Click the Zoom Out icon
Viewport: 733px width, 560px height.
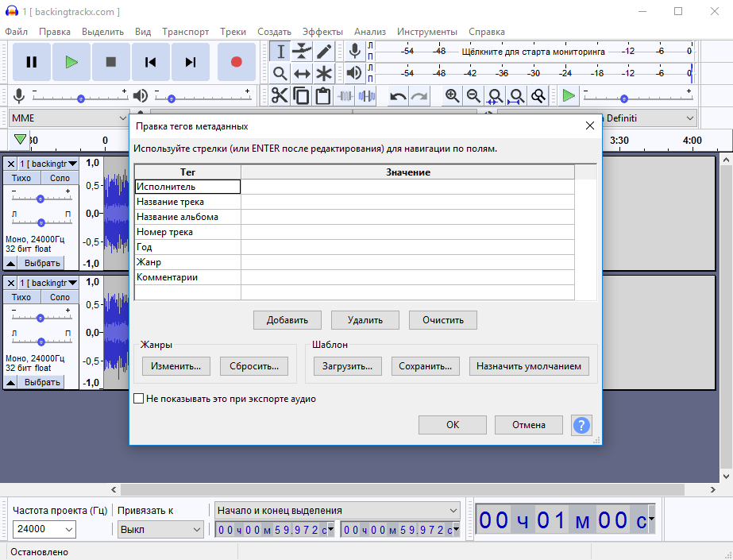[x=473, y=96]
